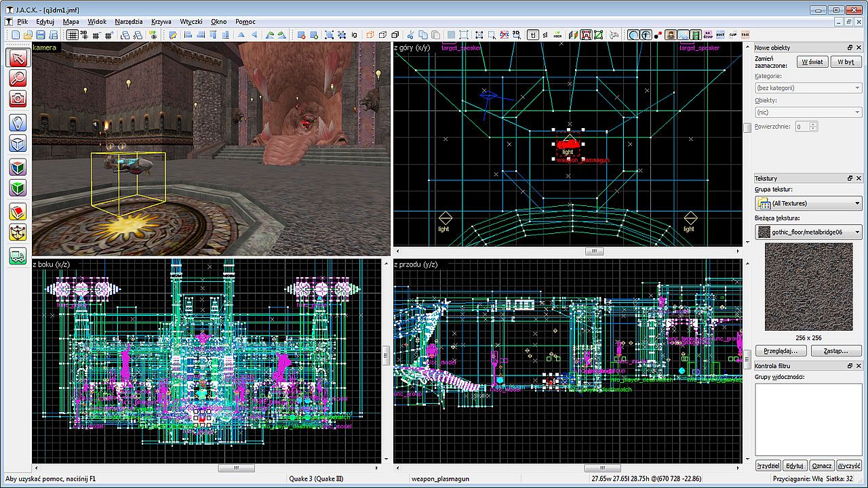The width and height of the screenshot is (868, 488).
Task: Pick the Entity lightbulb tool
Action: pyautogui.click(x=18, y=122)
